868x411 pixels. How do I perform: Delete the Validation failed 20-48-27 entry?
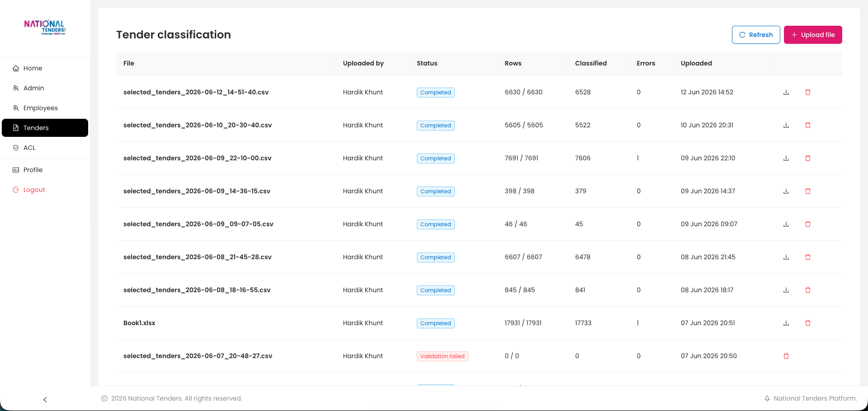[786, 356]
